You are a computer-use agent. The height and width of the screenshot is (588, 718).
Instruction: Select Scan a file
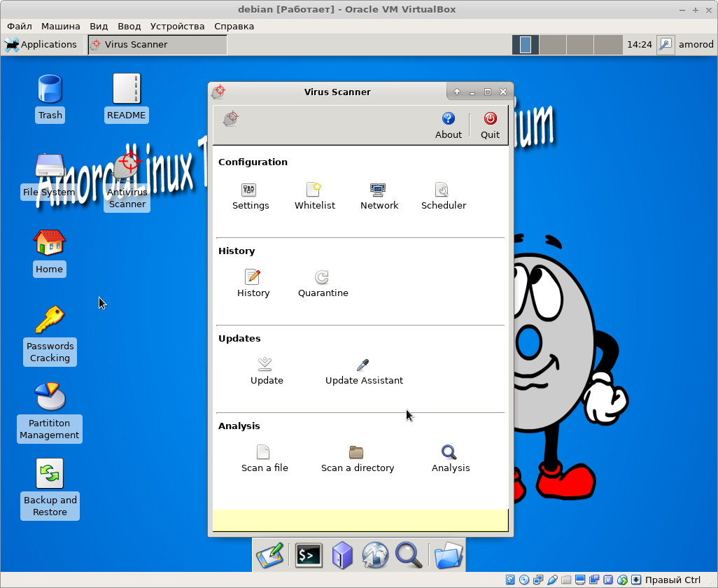coord(264,453)
